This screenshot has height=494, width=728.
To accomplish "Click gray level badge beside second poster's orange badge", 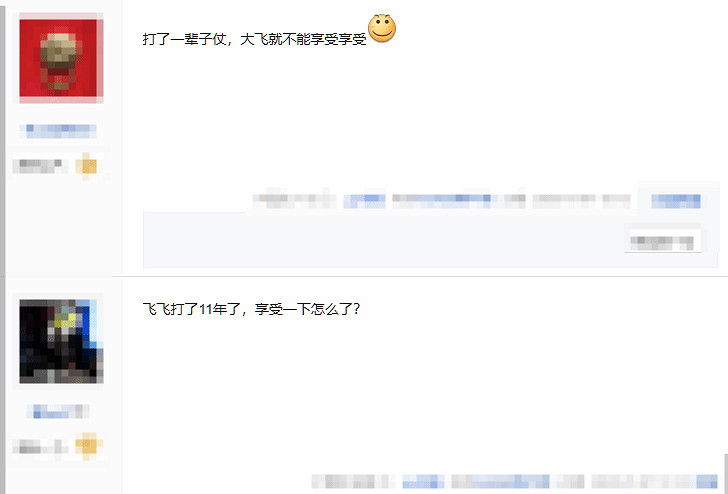I will pyautogui.click(x=40, y=447).
